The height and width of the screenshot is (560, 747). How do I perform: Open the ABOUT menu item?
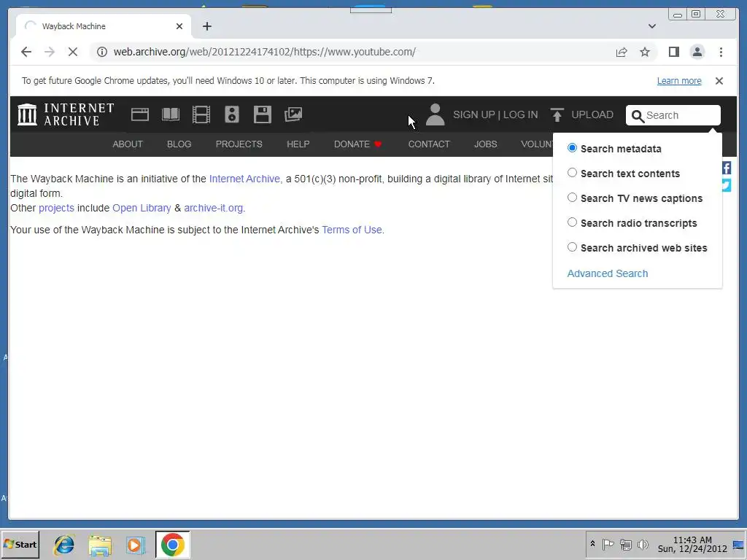(x=128, y=144)
